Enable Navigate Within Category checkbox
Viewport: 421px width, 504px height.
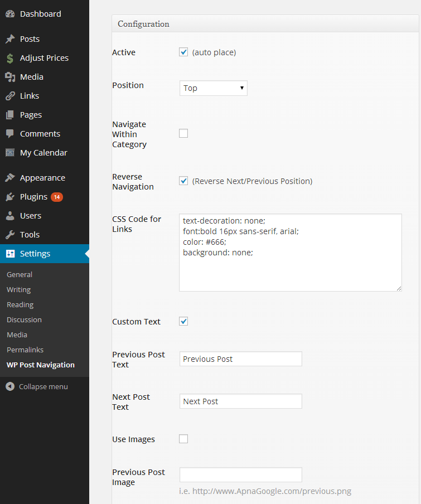(x=183, y=133)
